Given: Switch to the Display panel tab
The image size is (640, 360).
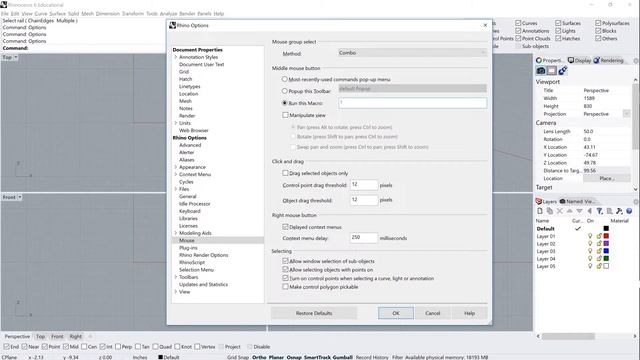Looking at the screenshot, I should [579, 60].
